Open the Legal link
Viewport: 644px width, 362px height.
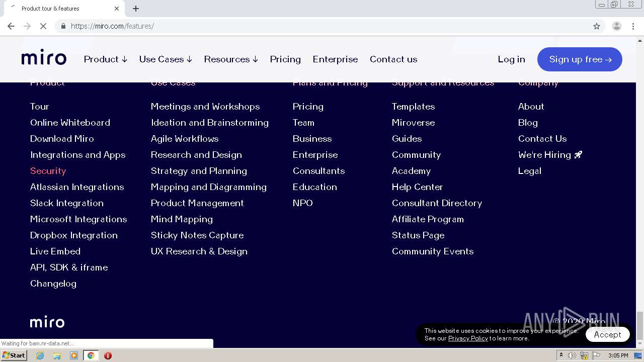coord(530,171)
